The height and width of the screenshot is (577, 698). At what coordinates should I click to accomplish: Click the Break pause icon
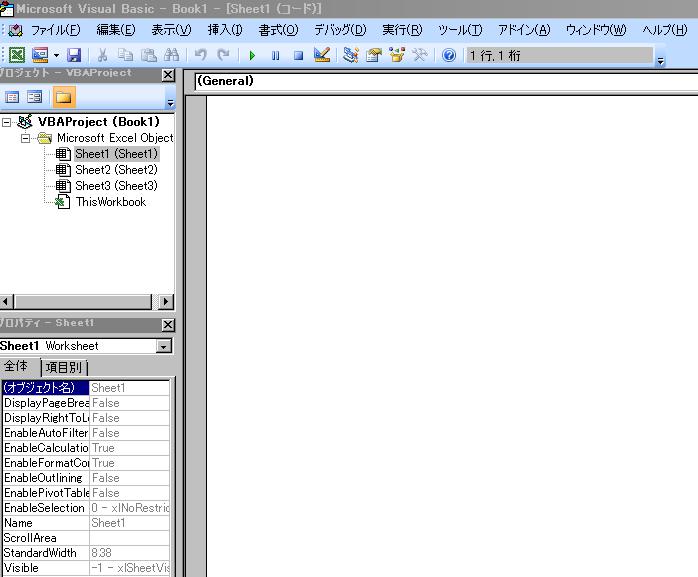click(276, 56)
